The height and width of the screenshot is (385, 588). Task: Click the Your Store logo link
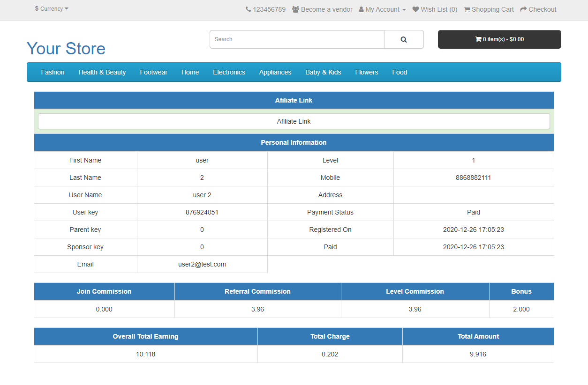click(x=66, y=48)
